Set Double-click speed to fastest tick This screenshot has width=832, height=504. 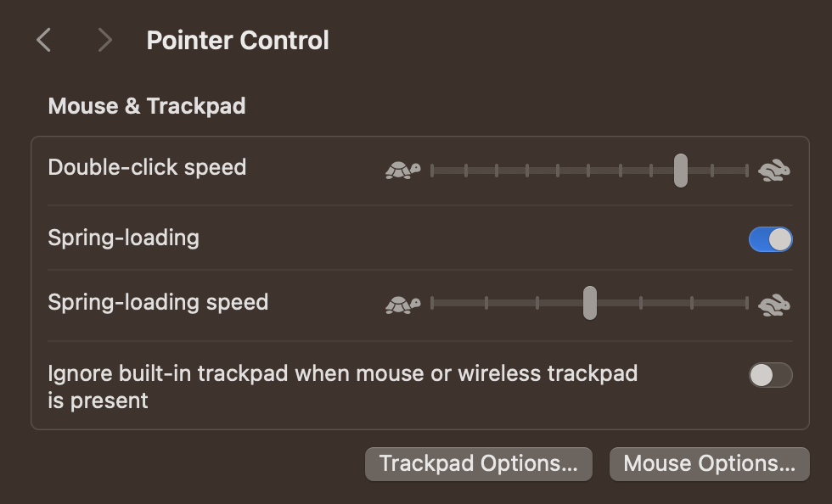point(746,171)
